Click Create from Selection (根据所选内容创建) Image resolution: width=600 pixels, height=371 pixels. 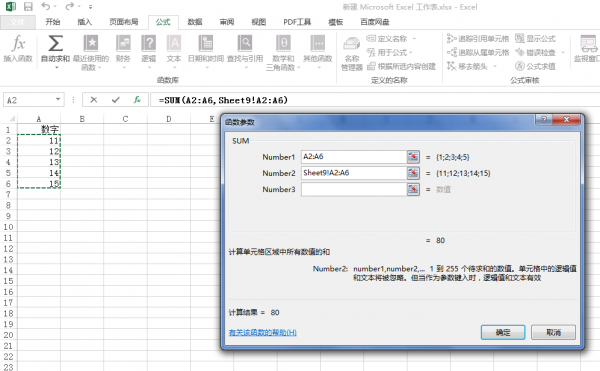tap(401, 67)
